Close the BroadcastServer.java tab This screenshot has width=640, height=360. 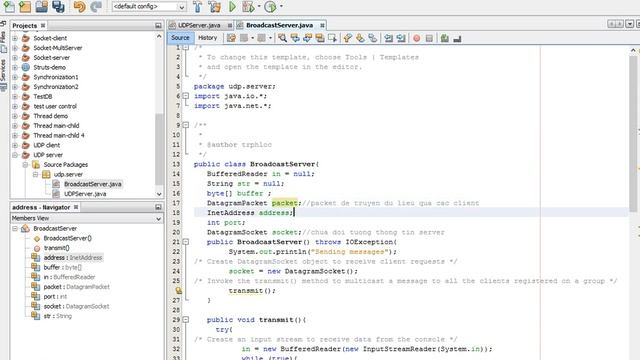(x=322, y=25)
